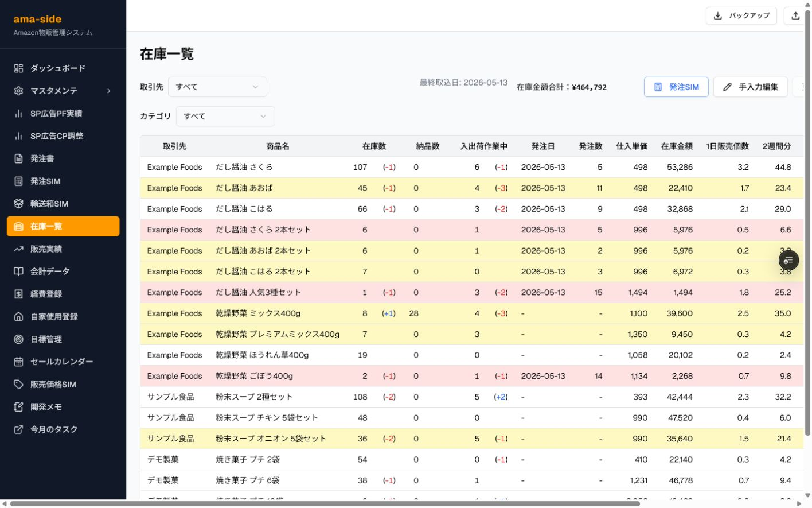Go to 発注書 page

(63, 158)
